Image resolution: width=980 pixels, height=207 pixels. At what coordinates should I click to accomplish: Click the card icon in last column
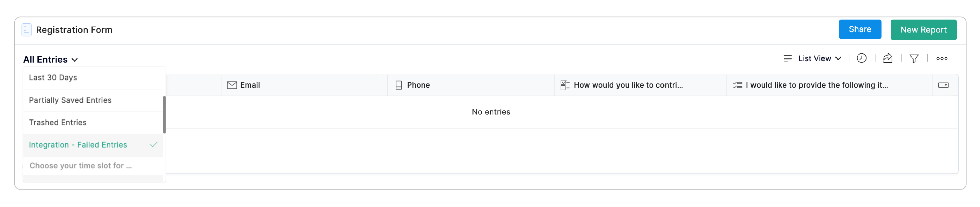944,85
